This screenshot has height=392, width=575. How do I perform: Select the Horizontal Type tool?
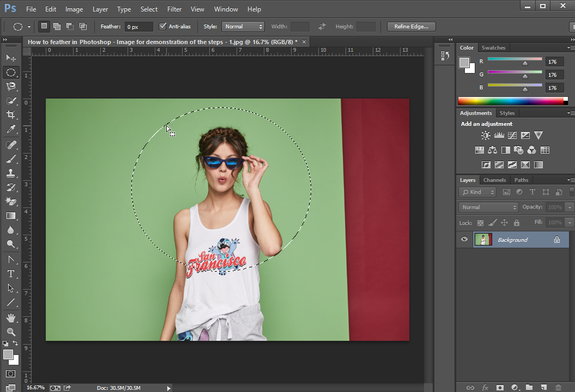[11, 274]
